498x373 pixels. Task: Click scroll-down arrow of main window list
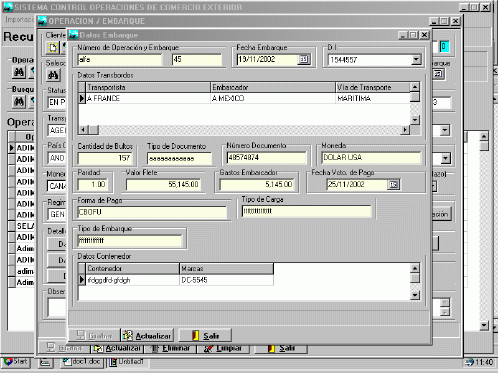tap(484, 326)
